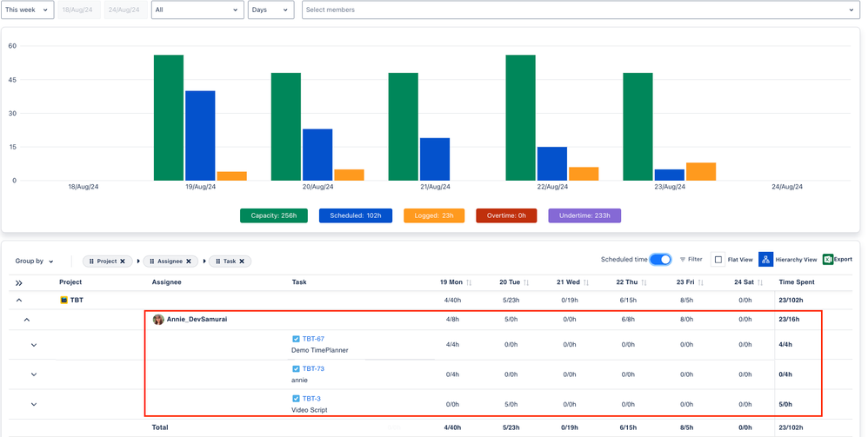Viewport: 868px width, 437px height.
Task: Click Annie_DevSamurai's avatar
Action: point(158,320)
